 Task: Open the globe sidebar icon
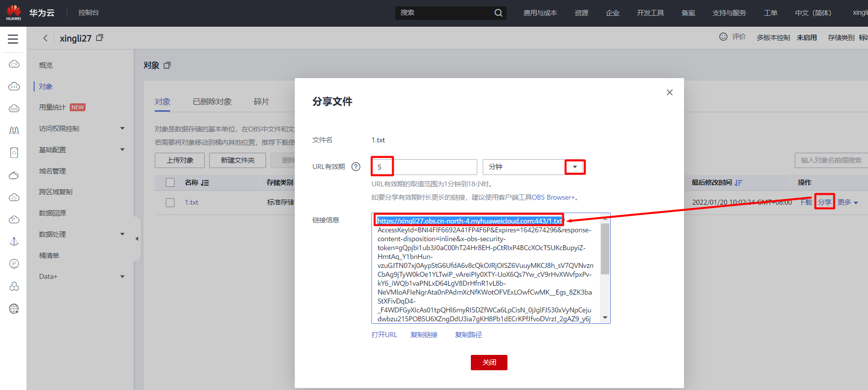tap(14, 309)
